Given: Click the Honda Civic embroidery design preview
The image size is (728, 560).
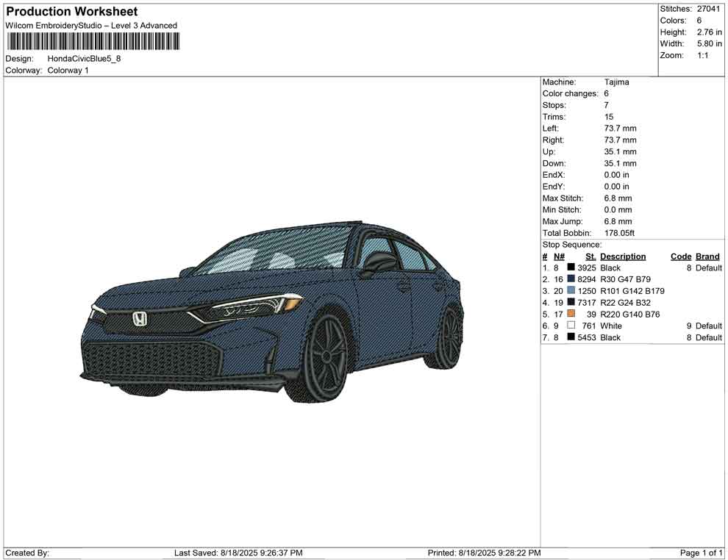Looking at the screenshot, I should click(x=272, y=312).
